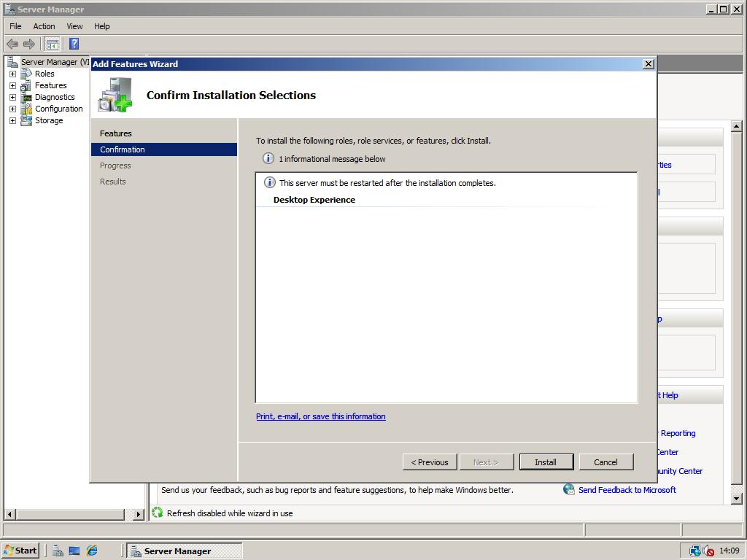The image size is (747, 560).
Task: Click the system clock showing 14:09
Action: point(729,551)
